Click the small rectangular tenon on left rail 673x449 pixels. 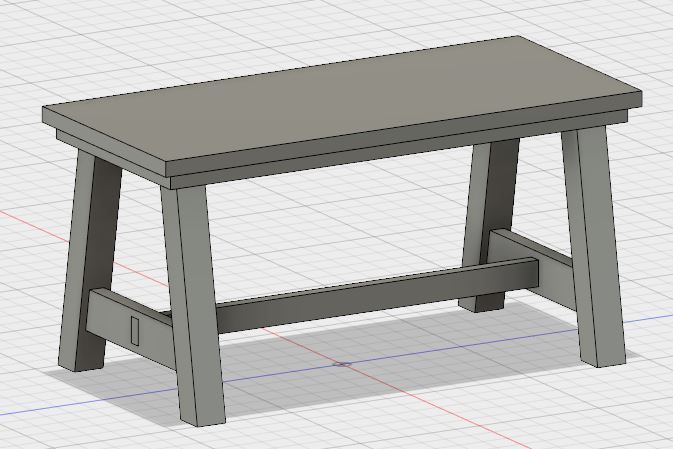[135, 329]
